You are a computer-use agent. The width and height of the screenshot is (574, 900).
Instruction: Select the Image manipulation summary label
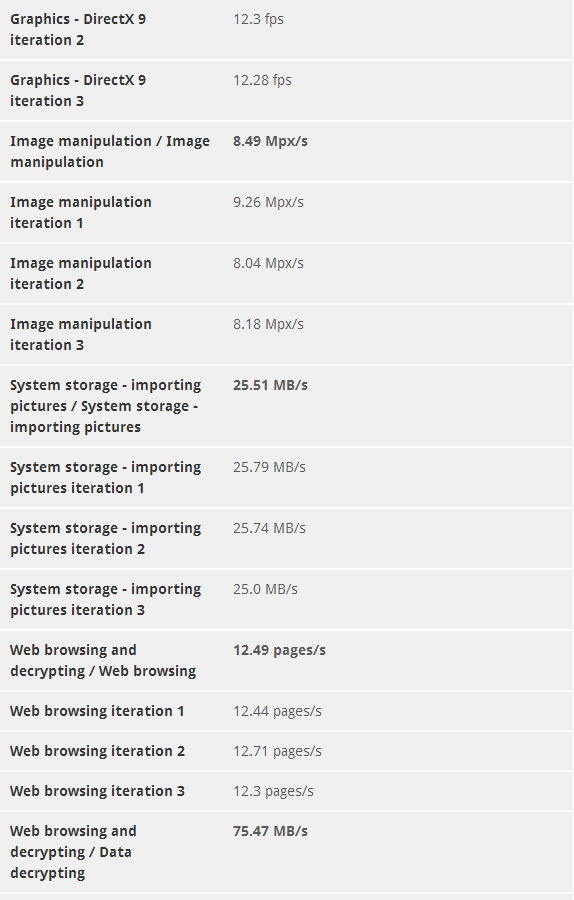[x=110, y=152]
